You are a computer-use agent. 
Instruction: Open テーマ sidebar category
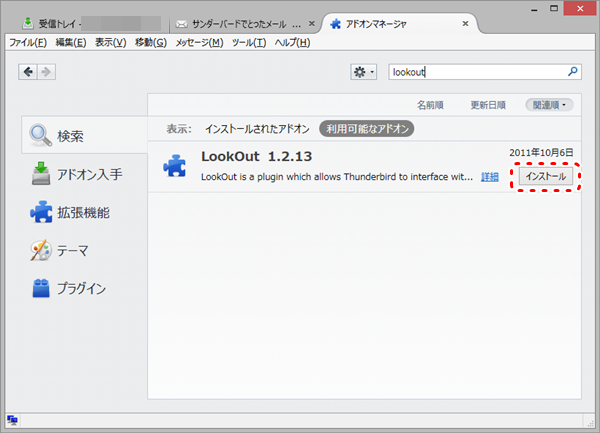(85, 251)
